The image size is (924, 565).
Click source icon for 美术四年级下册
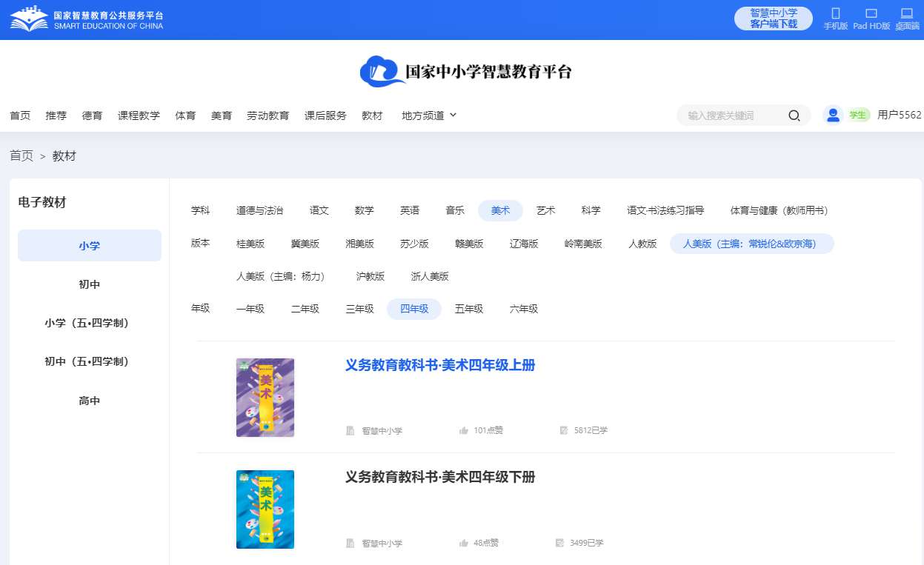click(350, 543)
